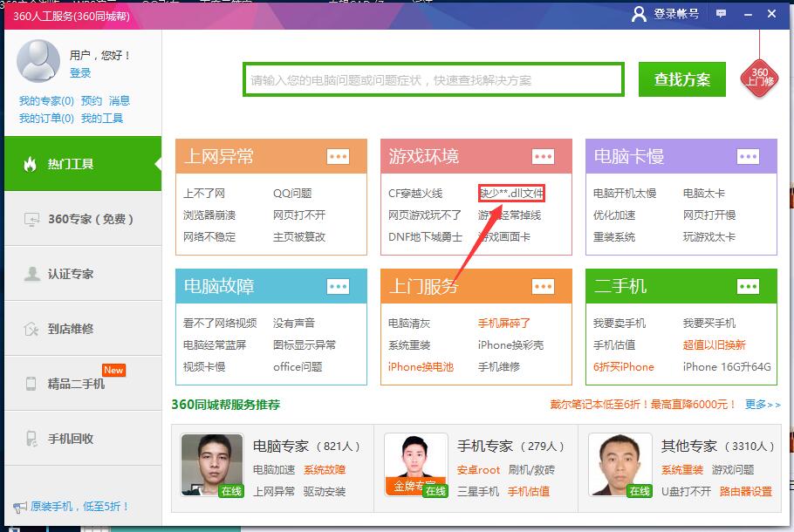The image size is (794, 532).
Task: Click the 其他专家 profile photo
Action: point(620,465)
